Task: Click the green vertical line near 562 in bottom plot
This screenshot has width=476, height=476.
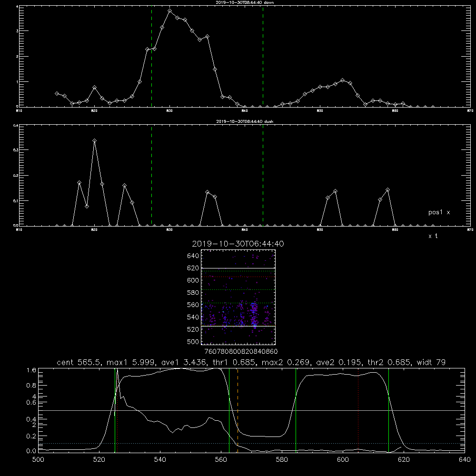Action: click(229, 410)
